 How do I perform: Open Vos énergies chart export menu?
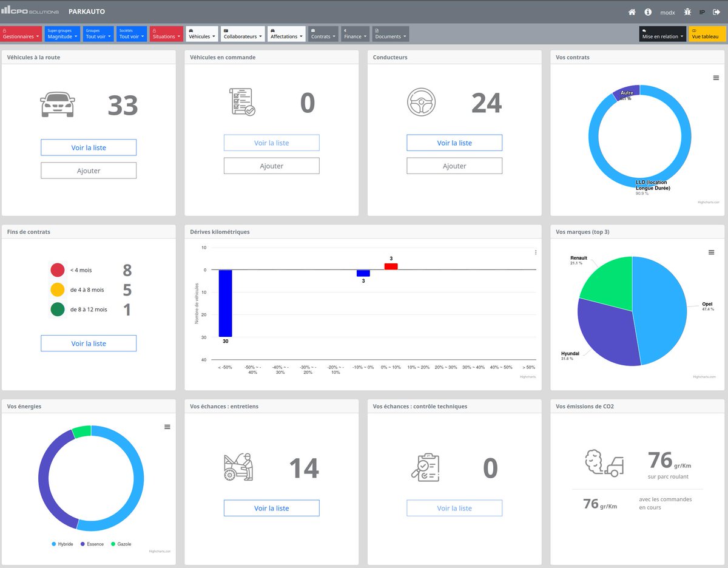coord(167,427)
